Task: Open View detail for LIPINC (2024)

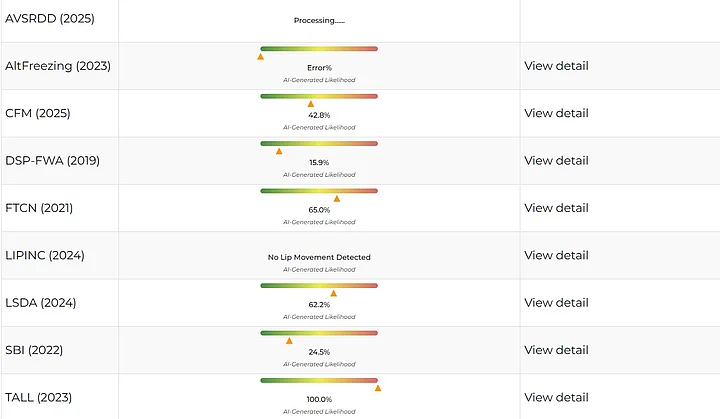Action: (x=556, y=255)
